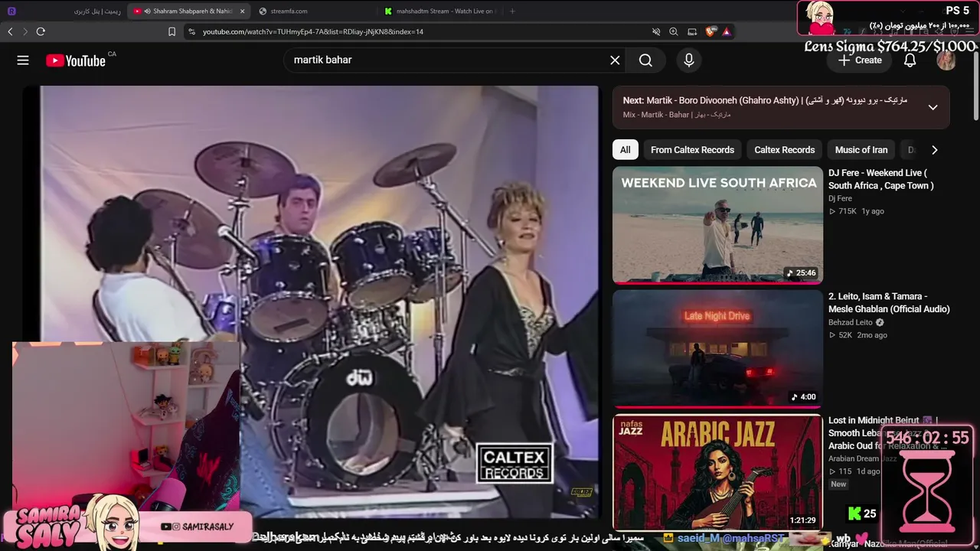
Task: Reload the current page
Action: 41,31
